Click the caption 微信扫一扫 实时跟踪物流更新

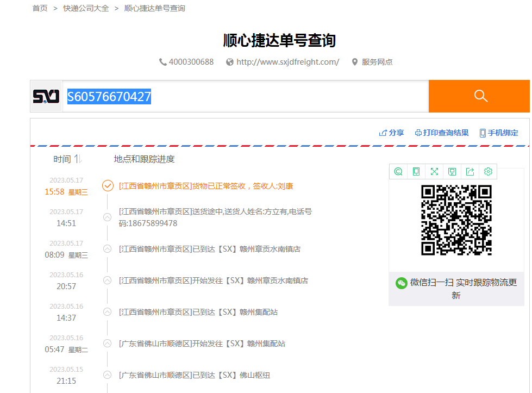pyautogui.click(x=463, y=289)
